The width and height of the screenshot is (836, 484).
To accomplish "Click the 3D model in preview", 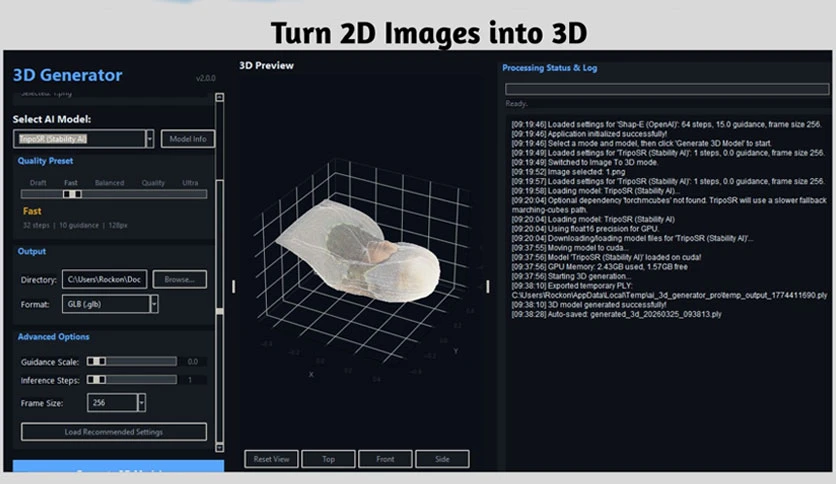I will [358, 251].
